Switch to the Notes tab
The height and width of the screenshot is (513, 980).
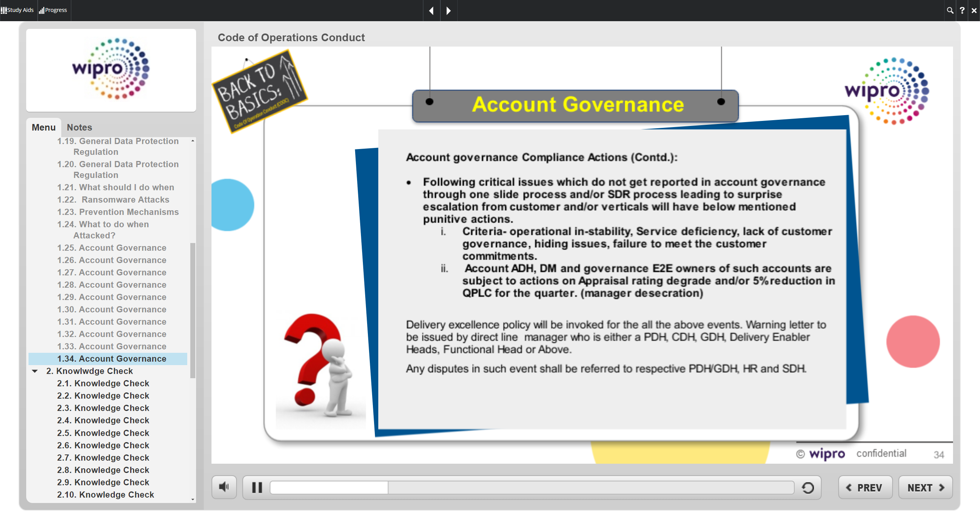click(x=79, y=127)
